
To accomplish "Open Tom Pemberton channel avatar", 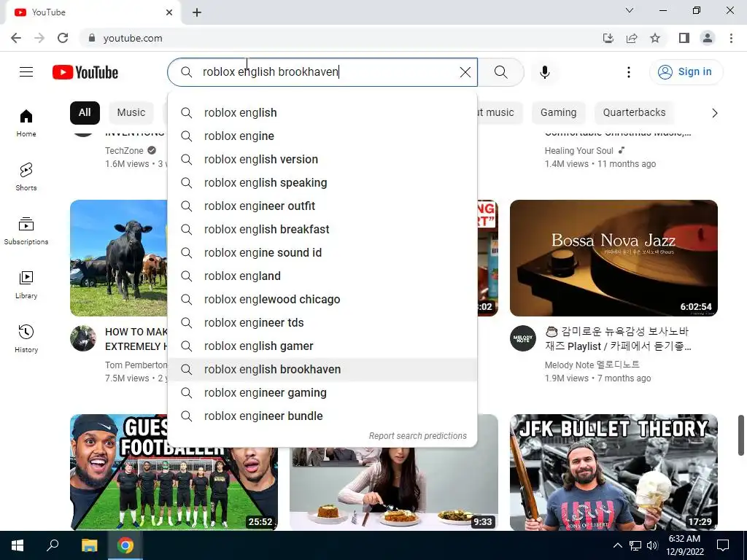I will point(83,338).
